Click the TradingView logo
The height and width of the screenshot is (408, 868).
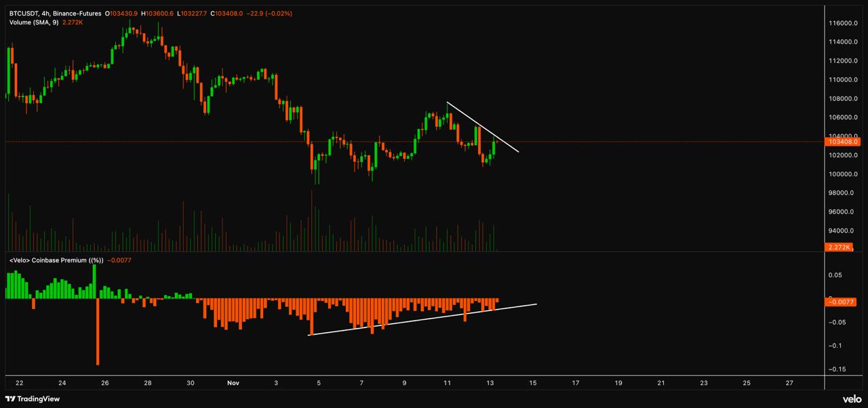(x=33, y=399)
